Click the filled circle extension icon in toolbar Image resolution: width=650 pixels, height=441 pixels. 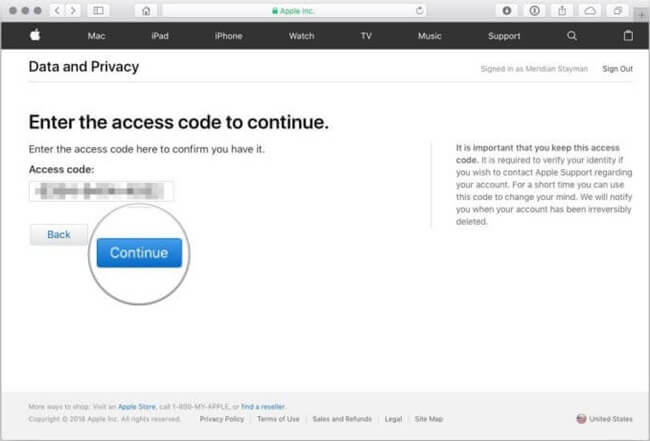point(507,11)
